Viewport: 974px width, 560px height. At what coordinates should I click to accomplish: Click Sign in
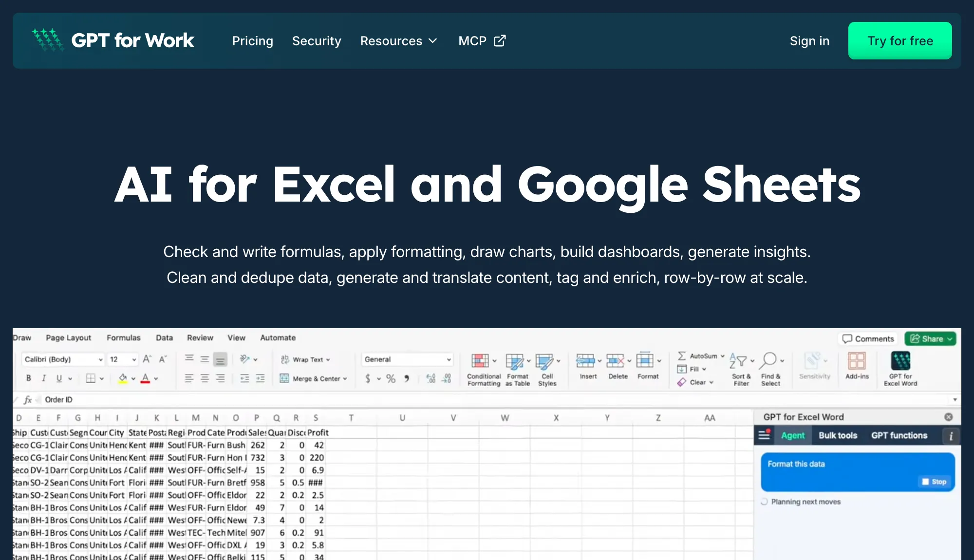[809, 41]
